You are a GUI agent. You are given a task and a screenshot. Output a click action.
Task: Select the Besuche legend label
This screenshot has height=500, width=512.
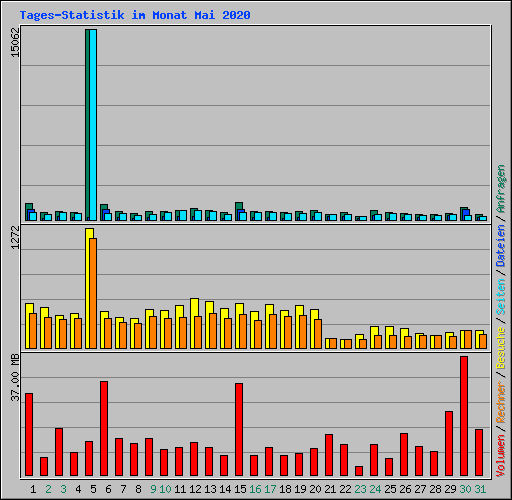pyautogui.click(x=501, y=348)
